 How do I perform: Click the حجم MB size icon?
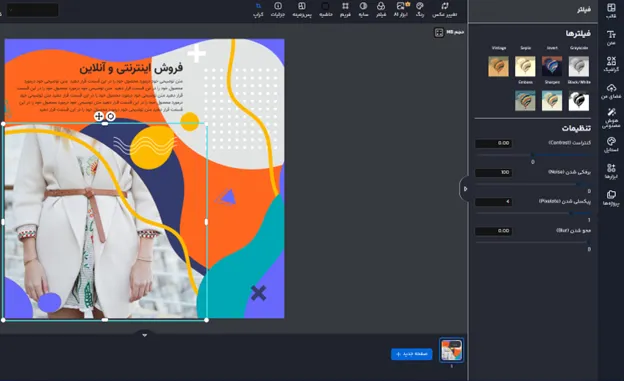(x=439, y=33)
